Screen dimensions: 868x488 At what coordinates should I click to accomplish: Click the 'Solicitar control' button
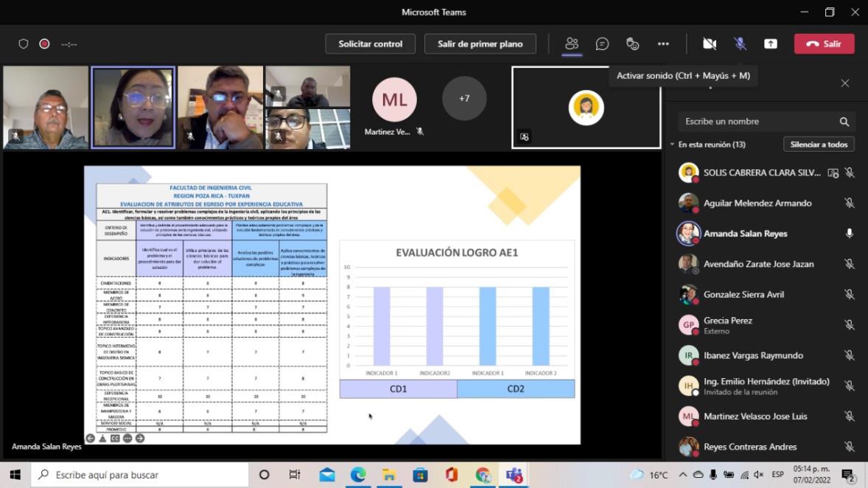[x=370, y=44]
